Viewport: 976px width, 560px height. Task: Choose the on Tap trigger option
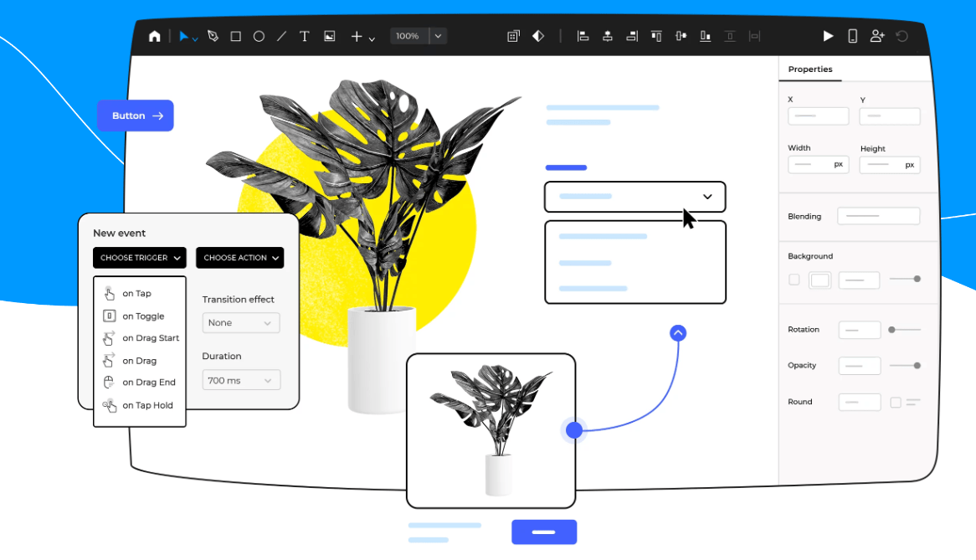137,294
